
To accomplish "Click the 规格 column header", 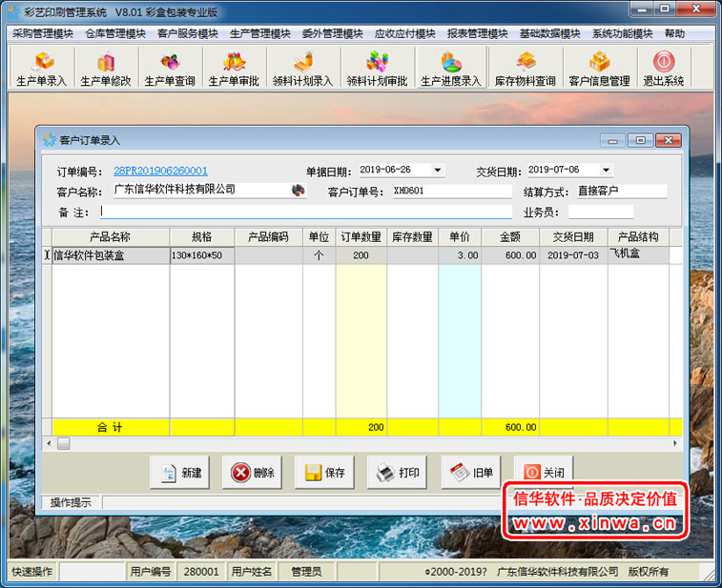I will [x=202, y=237].
